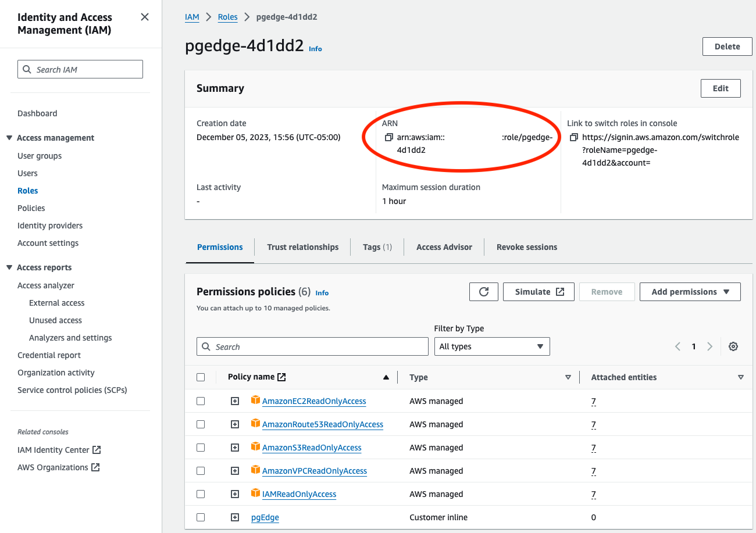Open the Access Advisor tab

444,247
